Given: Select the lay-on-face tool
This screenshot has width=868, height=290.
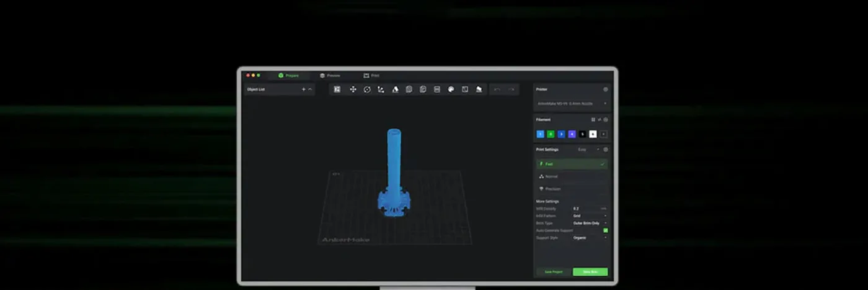Looking at the screenshot, I should (x=395, y=89).
